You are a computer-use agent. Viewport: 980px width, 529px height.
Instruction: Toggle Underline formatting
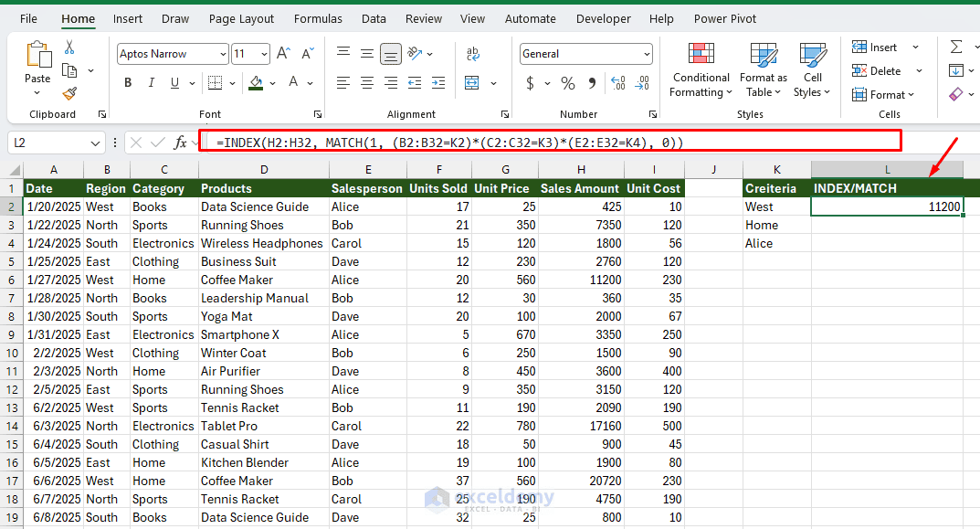(x=175, y=82)
